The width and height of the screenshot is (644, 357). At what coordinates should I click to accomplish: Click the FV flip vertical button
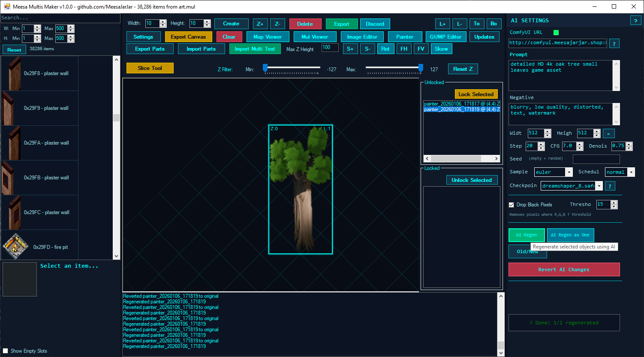(x=421, y=49)
